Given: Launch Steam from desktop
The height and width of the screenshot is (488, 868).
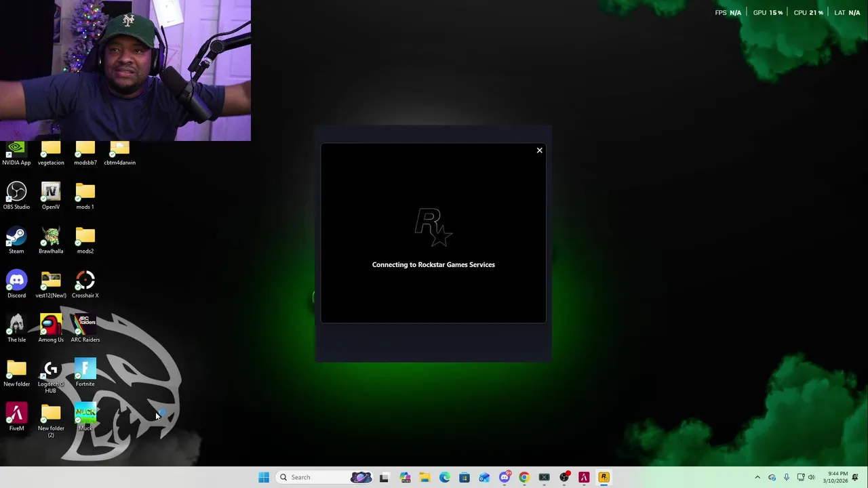Looking at the screenshot, I should click(16, 241).
